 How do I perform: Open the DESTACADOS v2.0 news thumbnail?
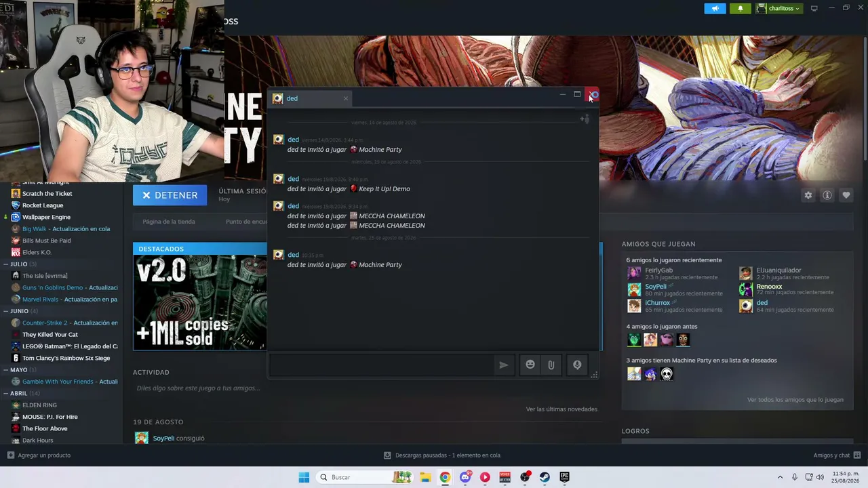pos(200,302)
